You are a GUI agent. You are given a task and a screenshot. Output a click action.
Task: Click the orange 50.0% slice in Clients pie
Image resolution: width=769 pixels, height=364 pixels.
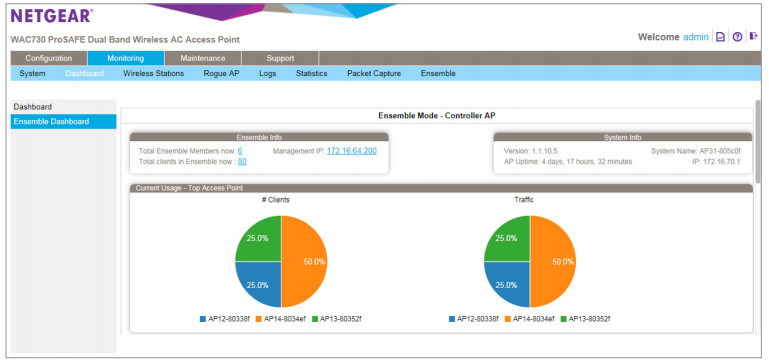(304, 261)
